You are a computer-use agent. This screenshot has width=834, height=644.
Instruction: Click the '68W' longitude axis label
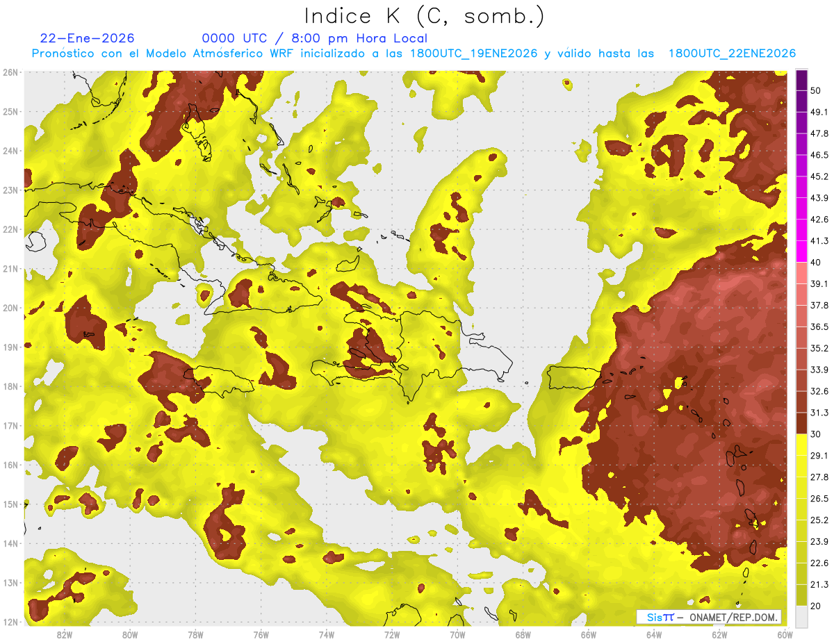pyautogui.click(x=523, y=635)
